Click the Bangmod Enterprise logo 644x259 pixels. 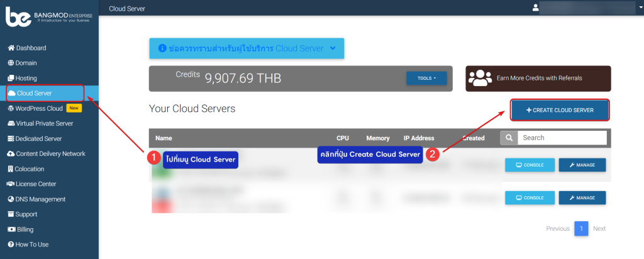pos(48,16)
